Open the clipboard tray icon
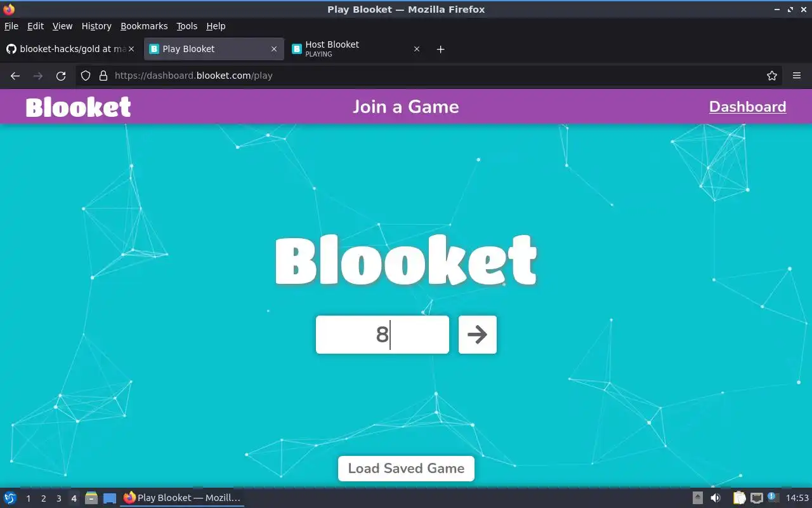 click(740, 498)
